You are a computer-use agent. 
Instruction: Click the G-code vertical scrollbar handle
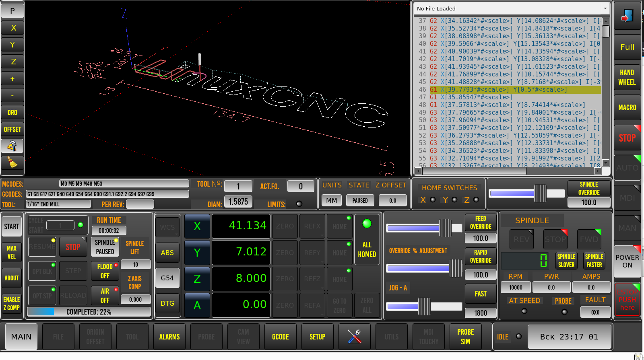pos(606,31)
